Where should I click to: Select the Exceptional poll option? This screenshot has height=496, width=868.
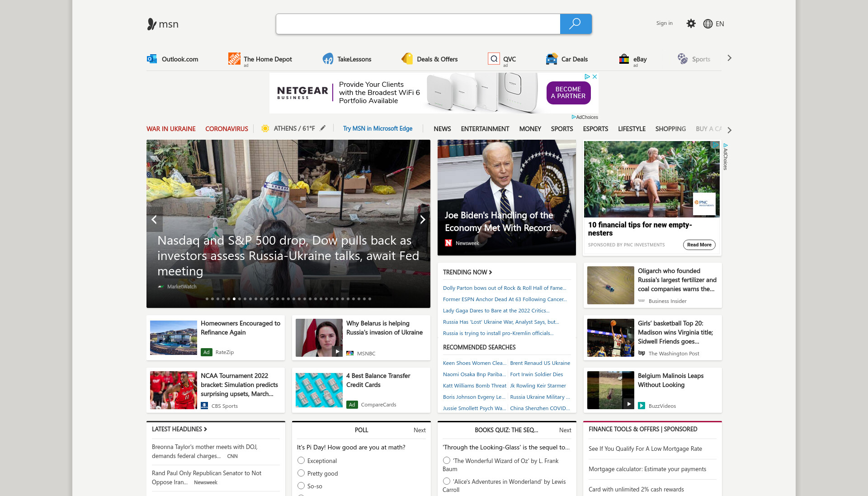click(301, 461)
